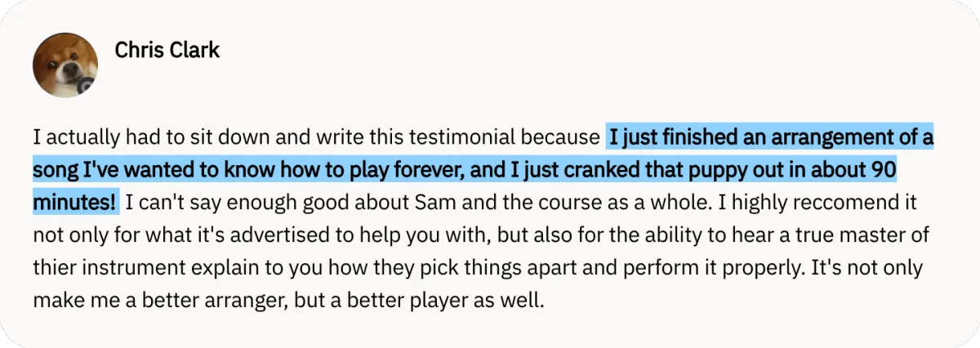
Task: Click the highlighted phrase 'song I've wanted to know'
Action: coord(142,170)
